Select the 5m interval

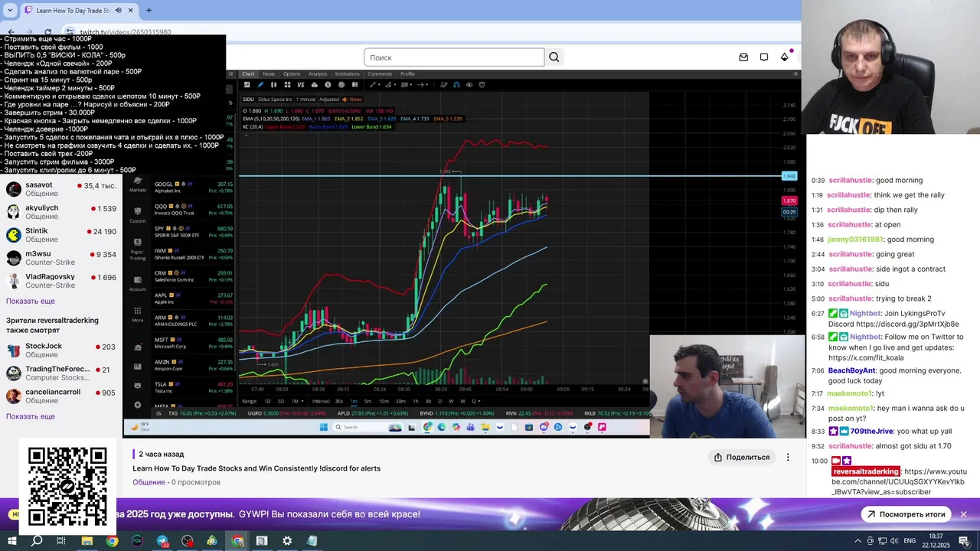coord(368,401)
